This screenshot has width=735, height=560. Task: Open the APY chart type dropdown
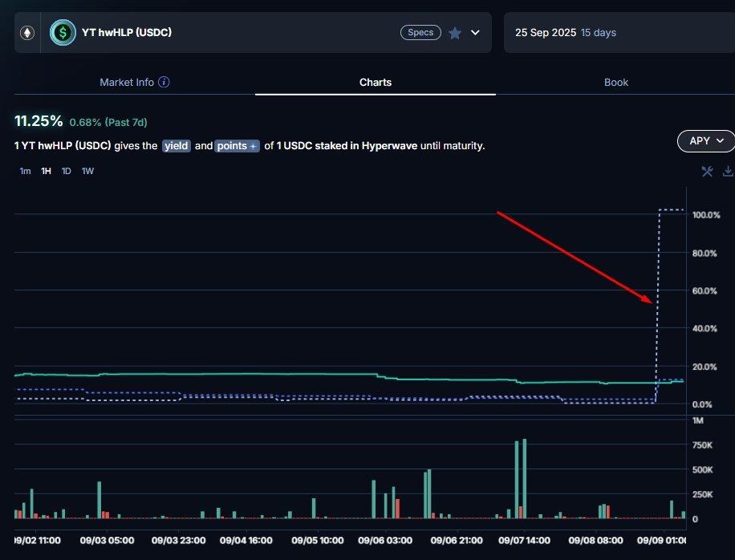tap(706, 141)
